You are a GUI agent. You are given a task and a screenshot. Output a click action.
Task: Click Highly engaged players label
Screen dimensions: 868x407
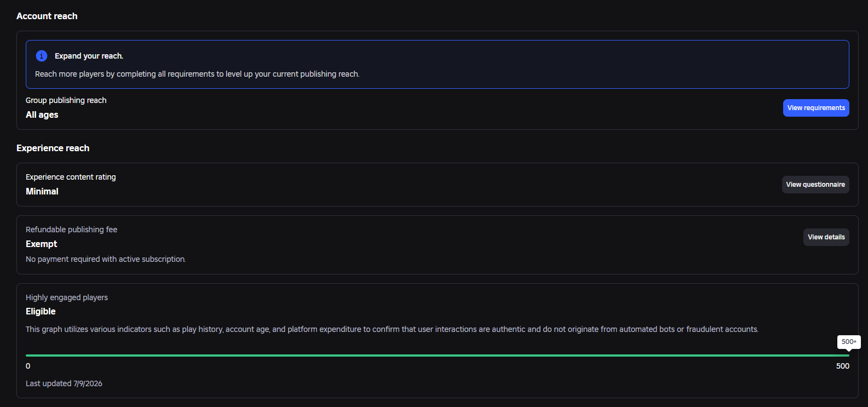click(x=67, y=297)
